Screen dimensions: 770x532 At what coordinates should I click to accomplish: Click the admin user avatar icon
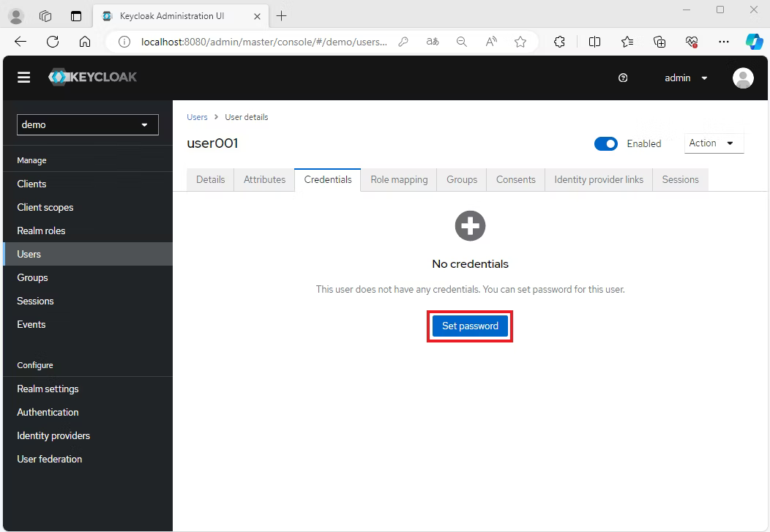[x=742, y=78]
